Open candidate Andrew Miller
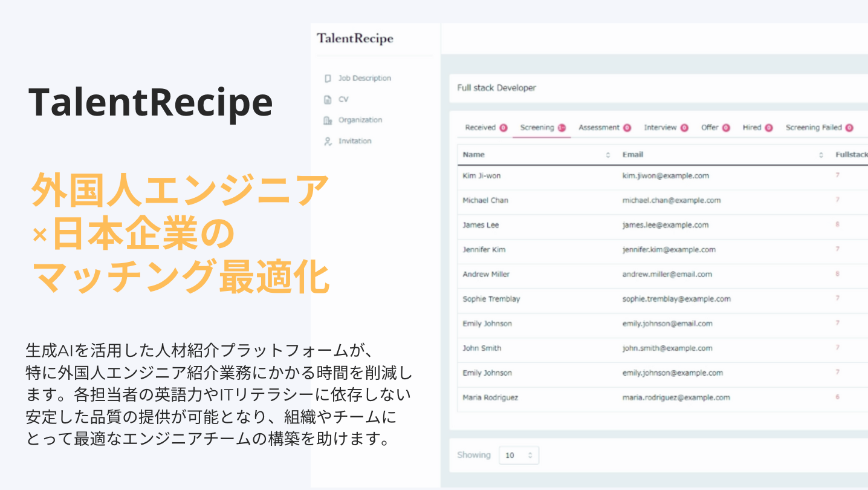Screen dimensions: 868x490 [x=486, y=275]
